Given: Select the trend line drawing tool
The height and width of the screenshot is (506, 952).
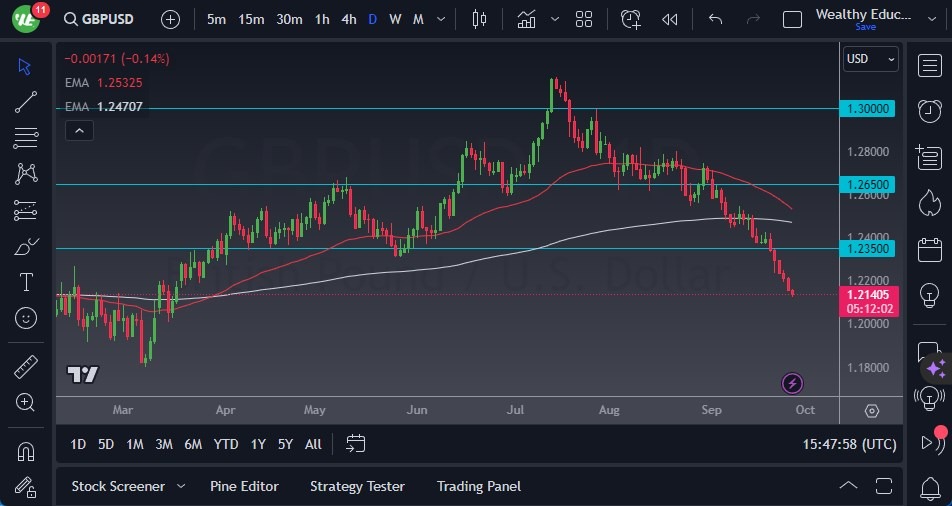Looking at the screenshot, I should pyautogui.click(x=26, y=102).
